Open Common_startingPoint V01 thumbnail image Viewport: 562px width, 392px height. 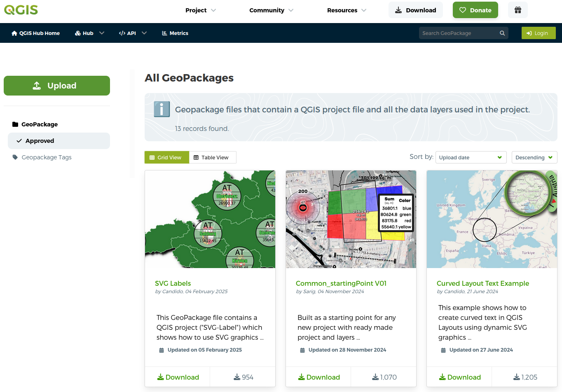point(351,219)
